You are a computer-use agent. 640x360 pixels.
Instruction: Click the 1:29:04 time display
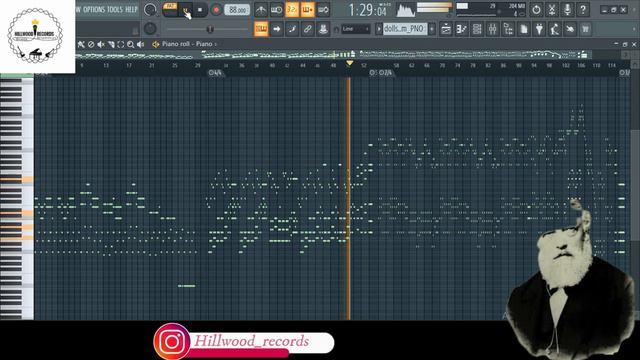367,10
